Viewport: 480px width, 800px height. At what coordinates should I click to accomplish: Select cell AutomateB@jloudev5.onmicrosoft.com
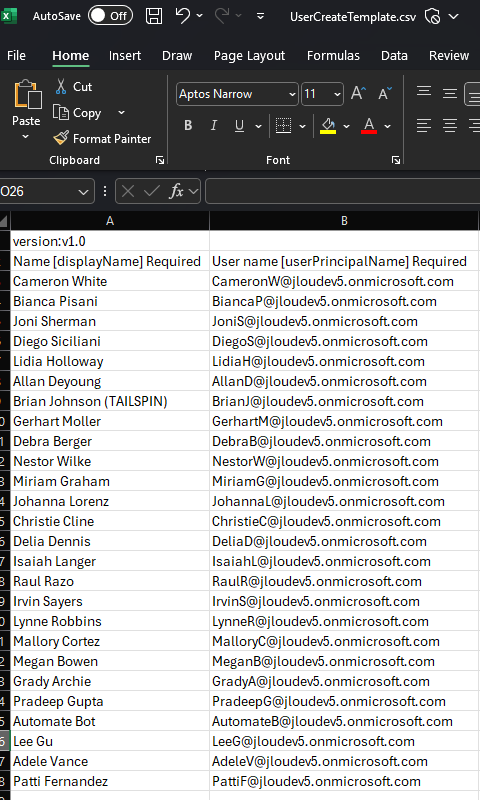pos(344,721)
